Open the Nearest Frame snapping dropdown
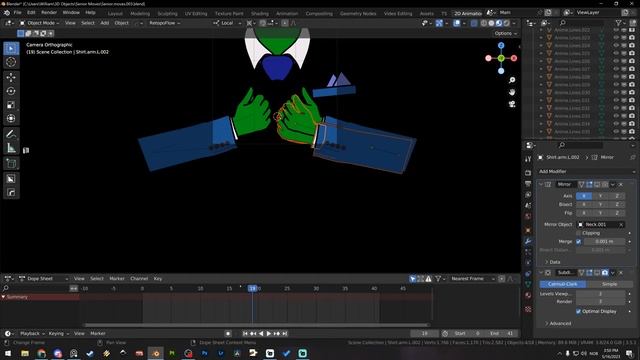Image resolution: width=640 pixels, height=360 pixels. coord(473,279)
